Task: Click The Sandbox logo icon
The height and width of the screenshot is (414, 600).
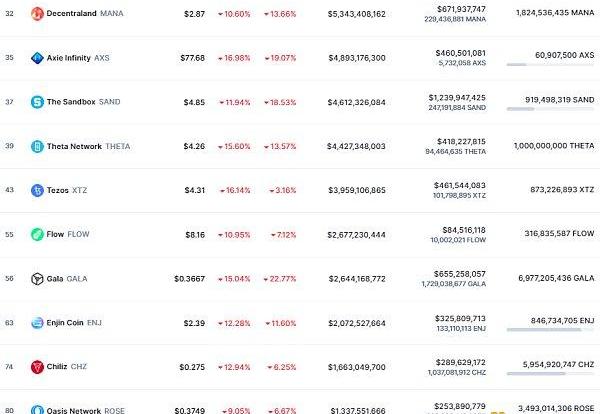Action: (37, 102)
